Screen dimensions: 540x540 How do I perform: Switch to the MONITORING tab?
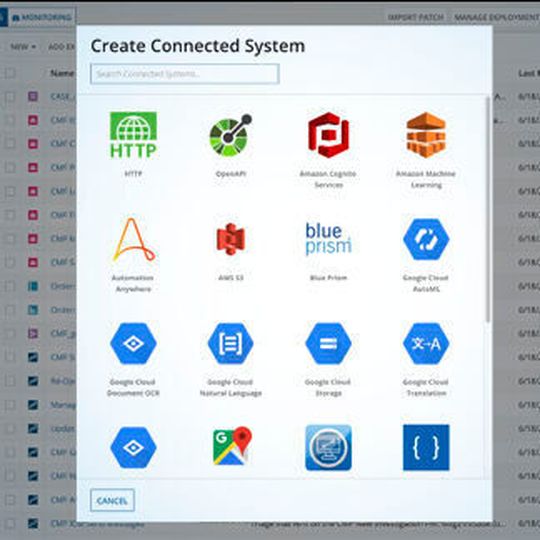42,17
